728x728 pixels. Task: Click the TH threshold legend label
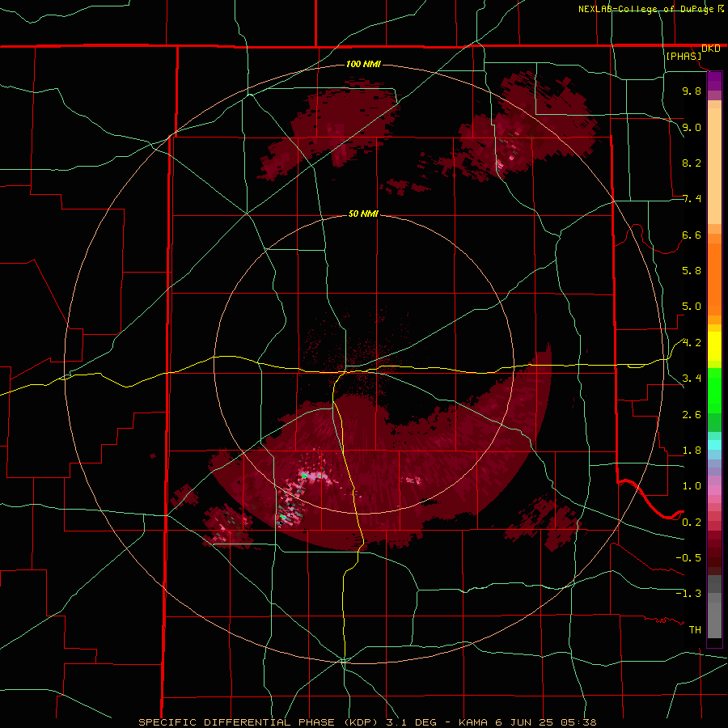(x=695, y=630)
